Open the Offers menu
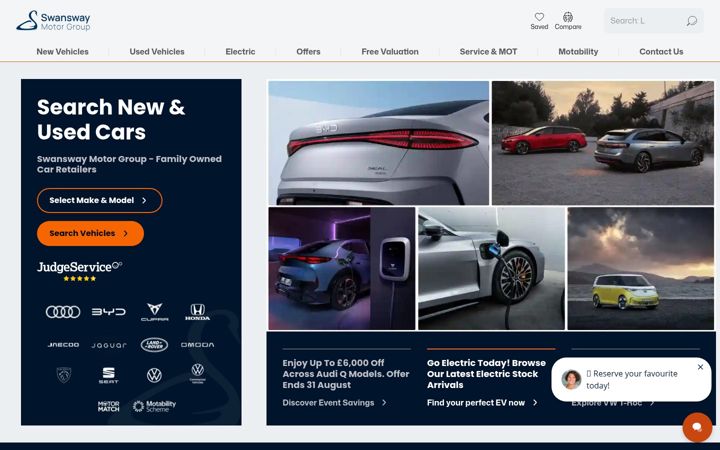 308,52
